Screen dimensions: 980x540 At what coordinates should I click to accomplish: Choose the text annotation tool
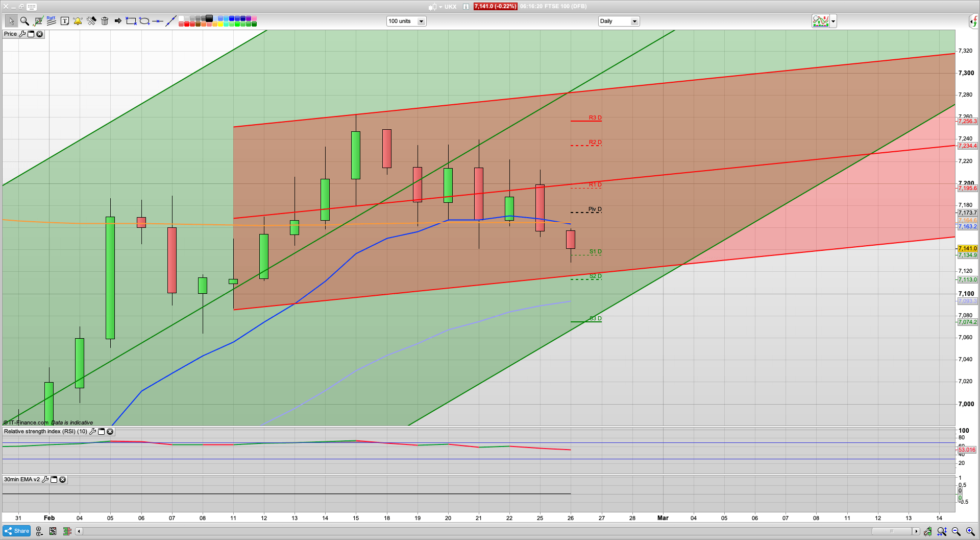65,21
